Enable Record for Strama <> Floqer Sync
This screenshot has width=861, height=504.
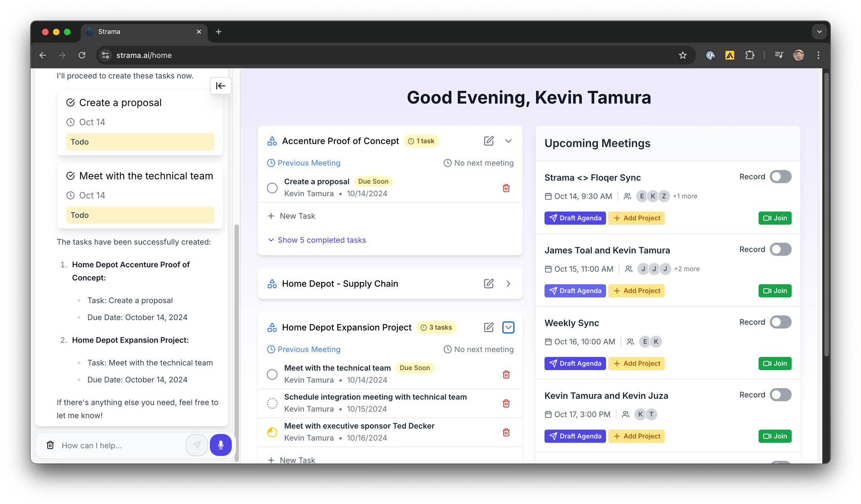point(780,177)
